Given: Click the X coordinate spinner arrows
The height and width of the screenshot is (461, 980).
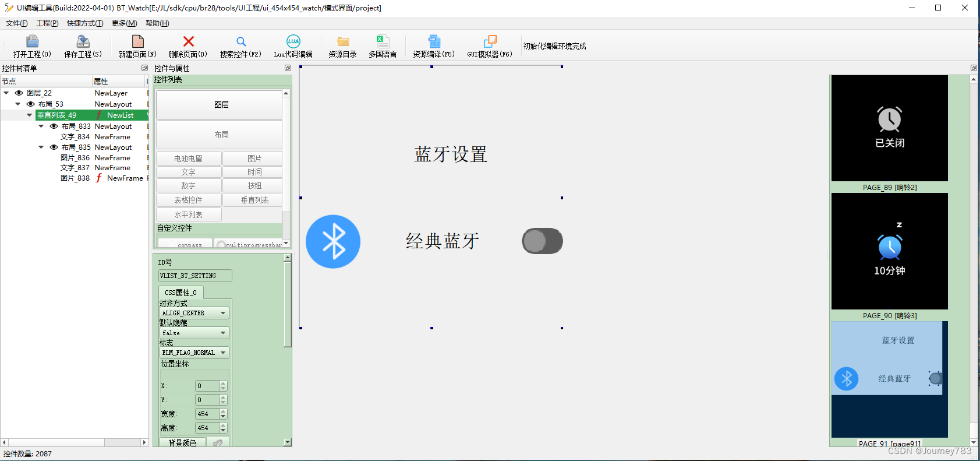Looking at the screenshot, I should [223, 386].
